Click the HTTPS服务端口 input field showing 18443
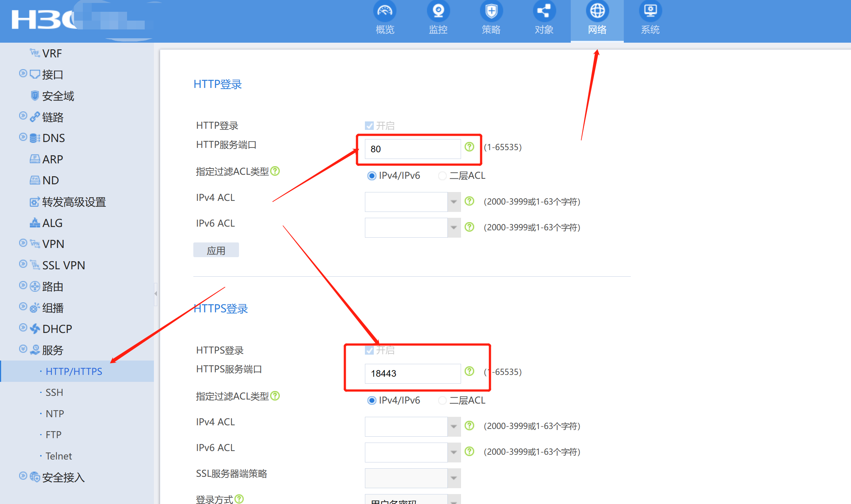851x504 pixels. 412,373
